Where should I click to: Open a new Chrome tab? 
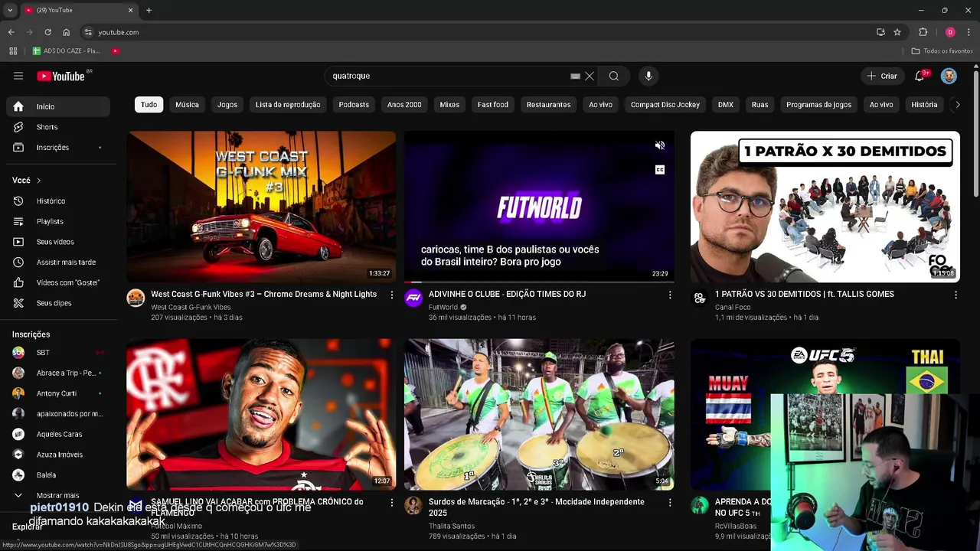149,10
